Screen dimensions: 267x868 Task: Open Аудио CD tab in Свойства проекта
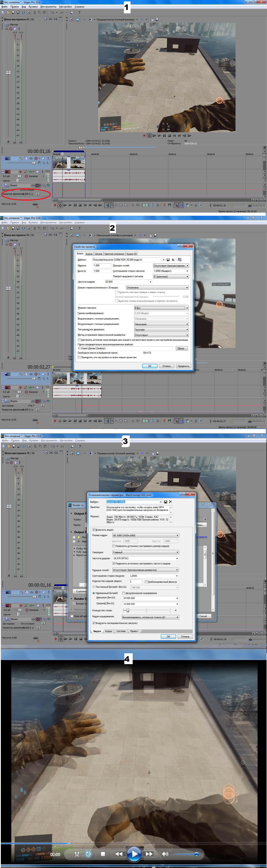[132, 254]
